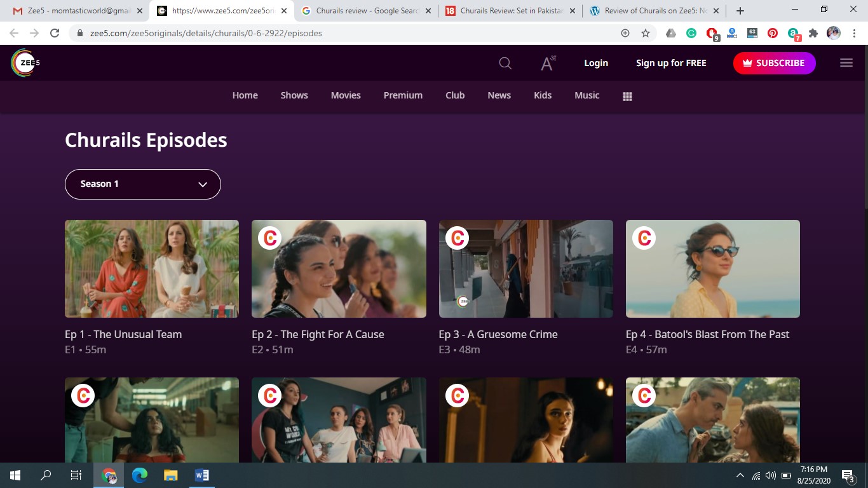Open the Windows Start menu
The width and height of the screenshot is (868, 488).
tap(15, 475)
